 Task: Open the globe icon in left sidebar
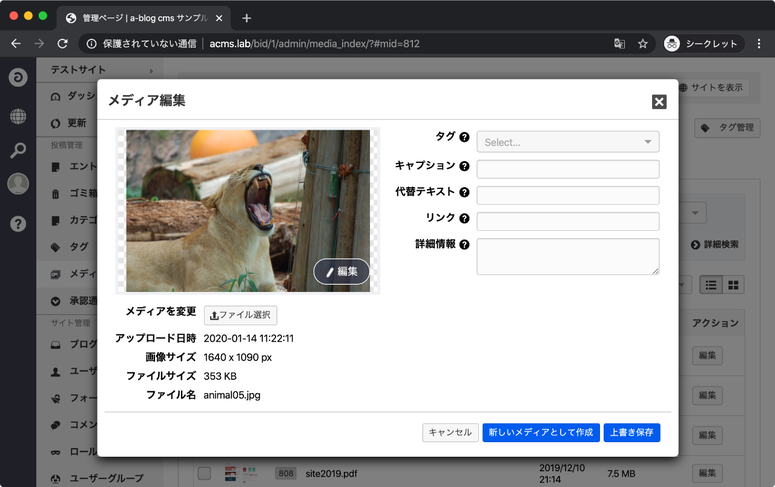pyautogui.click(x=18, y=116)
